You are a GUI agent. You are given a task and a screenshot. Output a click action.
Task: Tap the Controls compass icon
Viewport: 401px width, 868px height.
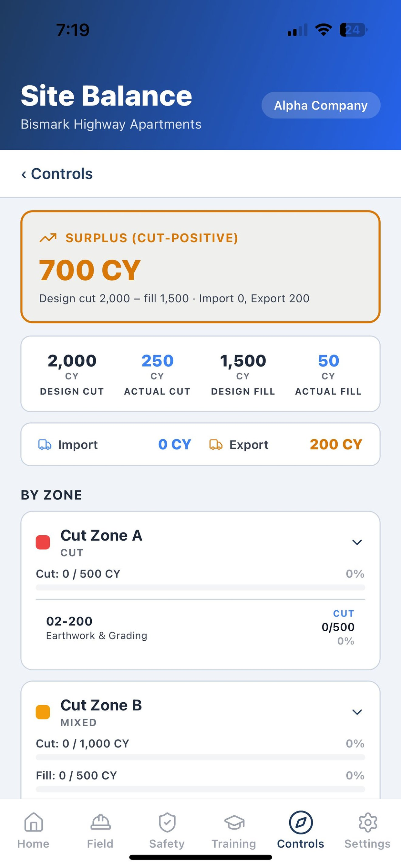pyautogui.click(x=301, y=822)
